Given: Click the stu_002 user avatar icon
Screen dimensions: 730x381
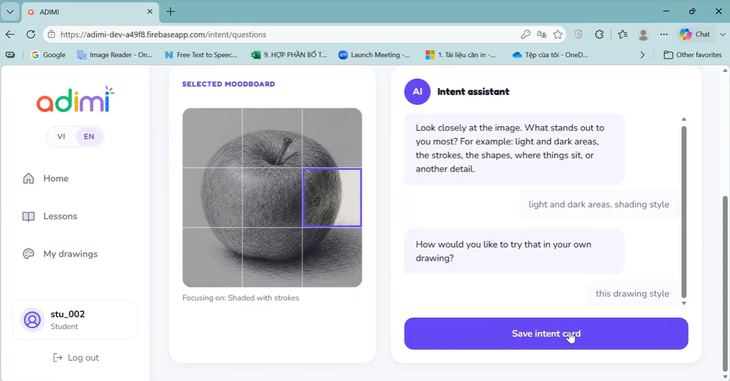Looking at the screenshot, I should coord(33,320).
